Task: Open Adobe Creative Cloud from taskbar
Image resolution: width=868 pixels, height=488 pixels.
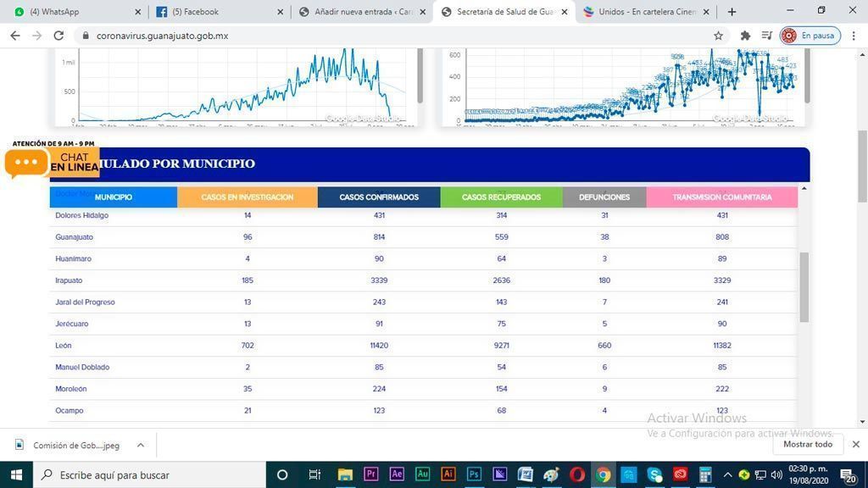Action: (x=680, y=474)
